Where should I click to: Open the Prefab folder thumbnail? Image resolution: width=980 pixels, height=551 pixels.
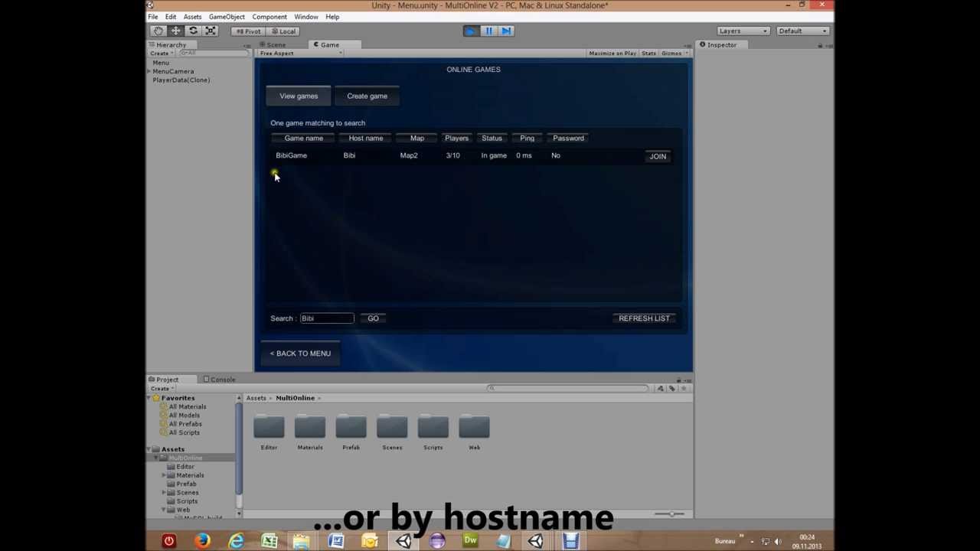(351, 427)
